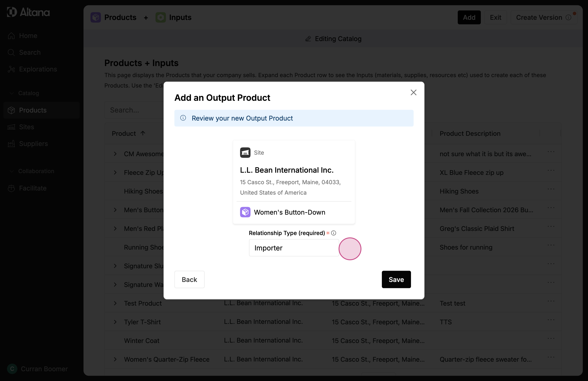This screenshot has height=381, width=588.
Task: Open the Relationship Type Importer dropdown
Action: coord(294,248)
